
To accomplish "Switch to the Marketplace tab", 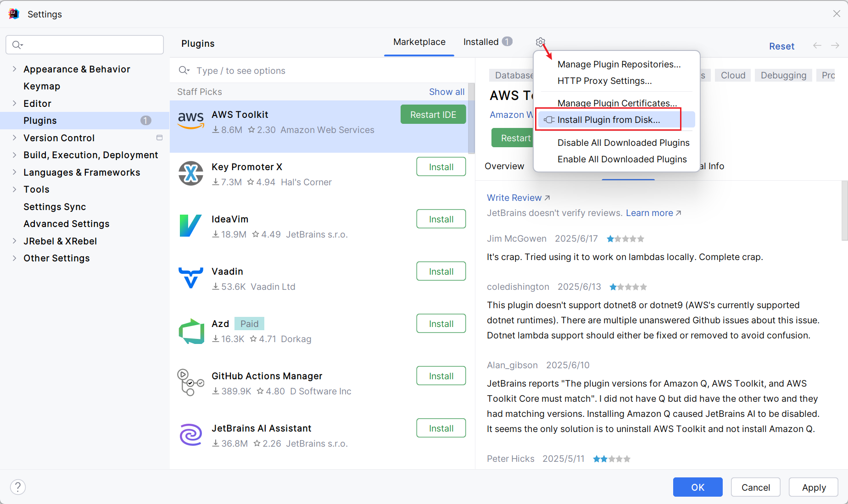I will click(x=419, y=42).
